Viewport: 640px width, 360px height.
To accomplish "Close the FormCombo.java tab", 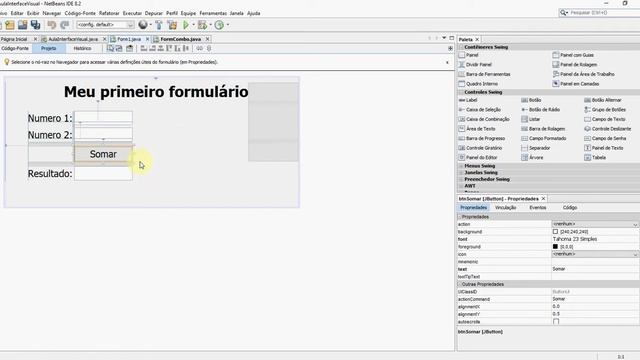I will click(x=207, y=39).
